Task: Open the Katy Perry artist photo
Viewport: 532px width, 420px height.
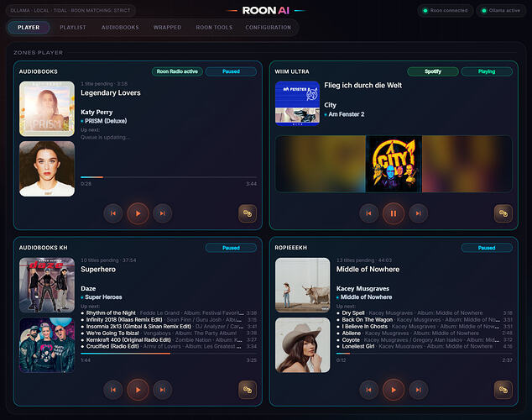Action: tap(47, 169)
